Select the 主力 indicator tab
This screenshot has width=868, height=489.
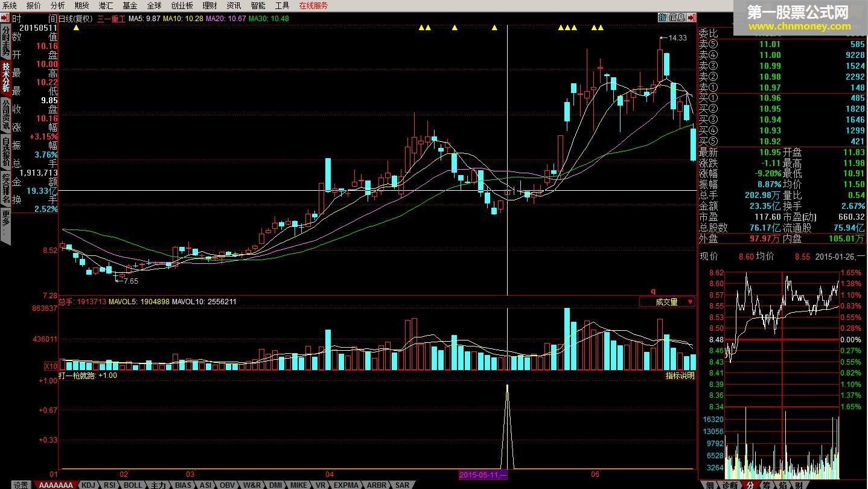tap(159, 485)
